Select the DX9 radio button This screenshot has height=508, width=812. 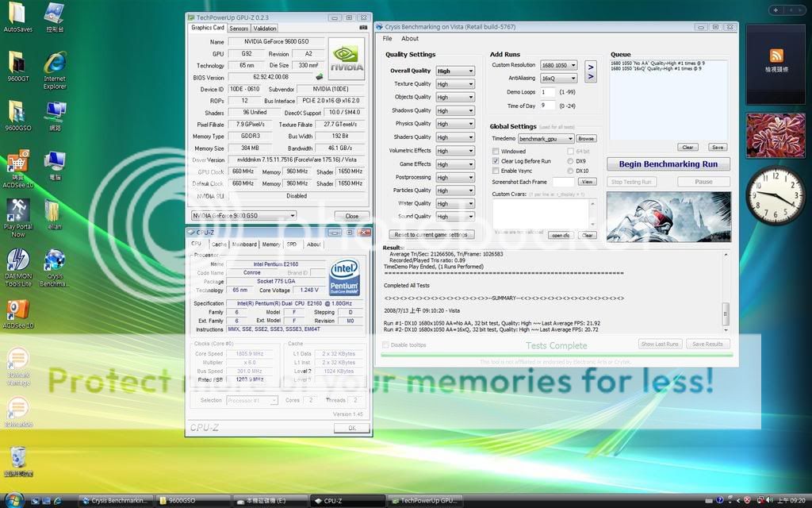pos(571,161)
